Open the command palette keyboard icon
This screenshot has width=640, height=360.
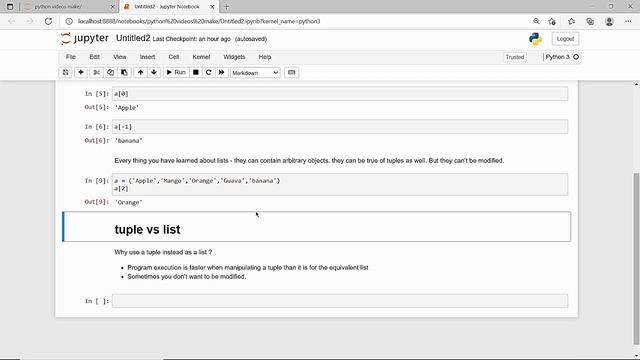(291, 73)
